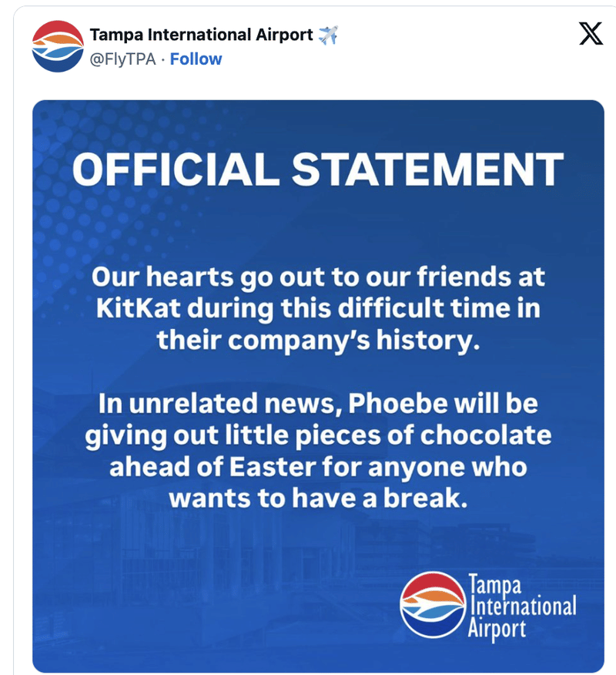Click the airplane emoji beside the account name
616x675 pixels.
click(x=329, y=35)
